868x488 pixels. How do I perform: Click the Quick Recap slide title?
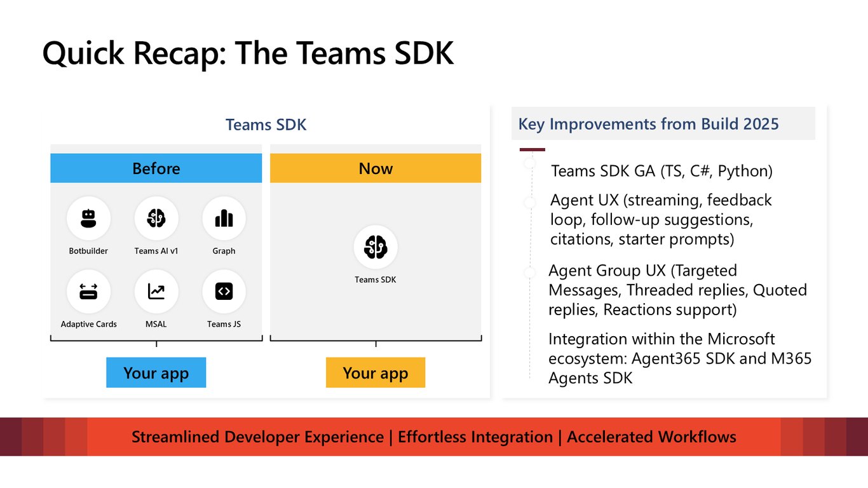(248, 53)
